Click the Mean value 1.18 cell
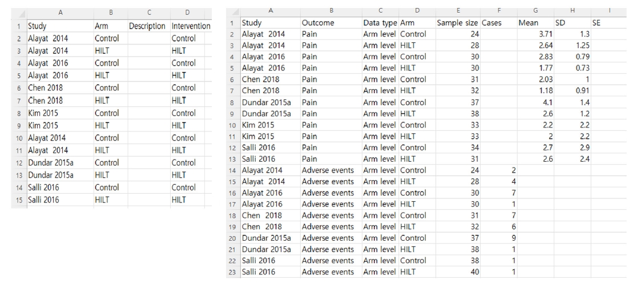The image size is (644, 283). 535,90
